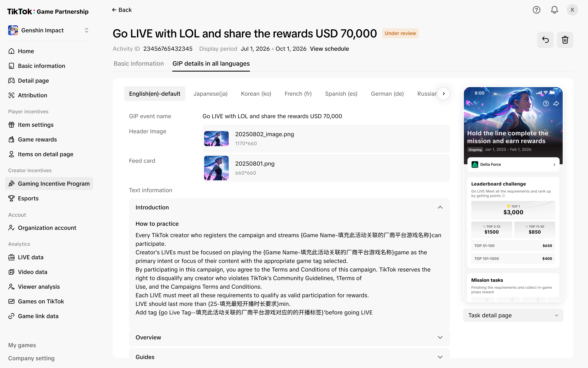Click the back arrow in phone preview
588x368 pixels.
point(469,103)
